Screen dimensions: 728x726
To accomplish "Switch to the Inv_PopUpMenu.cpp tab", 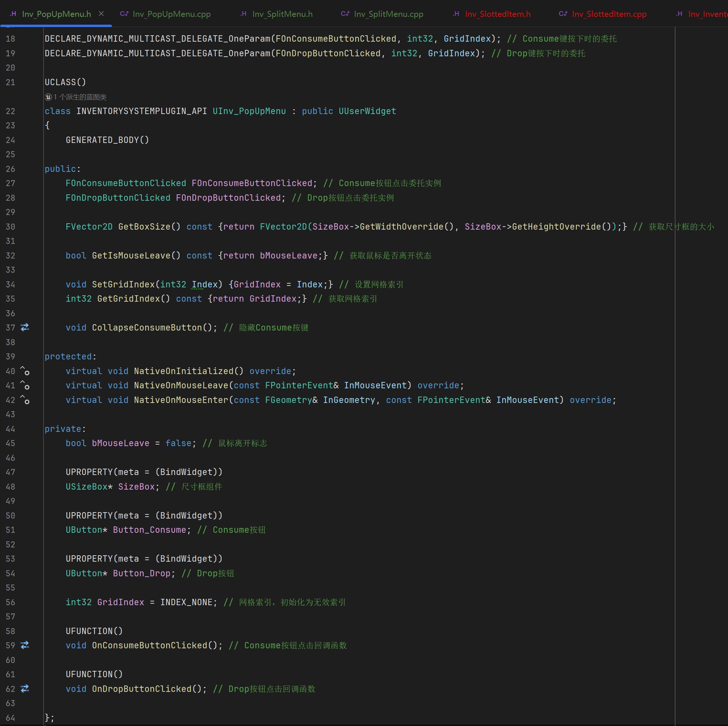I will [171, 14].
